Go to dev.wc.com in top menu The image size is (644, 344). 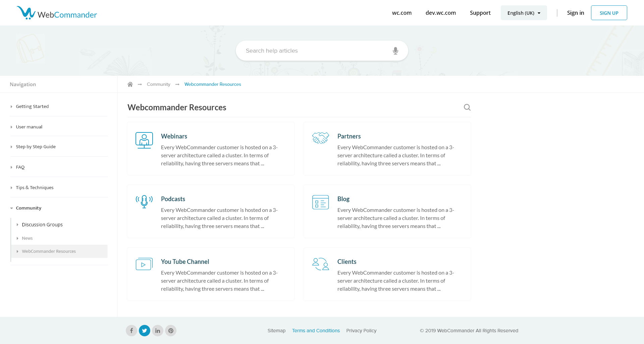tap(440, 13)
